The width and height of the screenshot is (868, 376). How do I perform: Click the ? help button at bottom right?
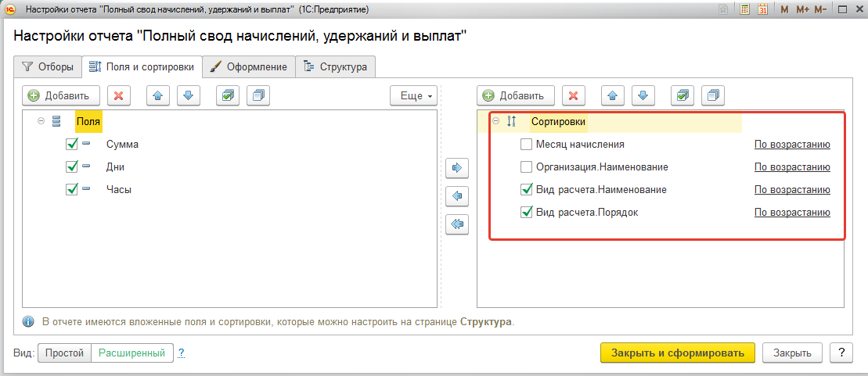(841, 353)
